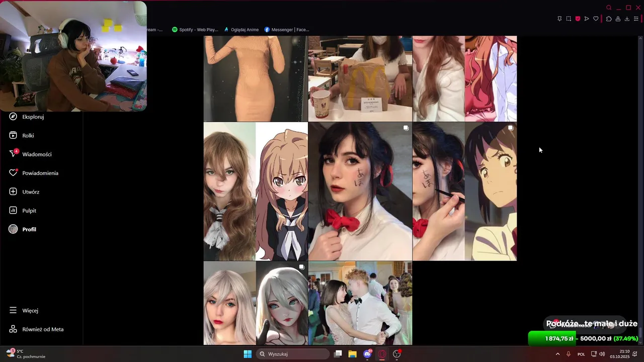
Task: Open the Windows Start menu
Action: tap(248, 354)
